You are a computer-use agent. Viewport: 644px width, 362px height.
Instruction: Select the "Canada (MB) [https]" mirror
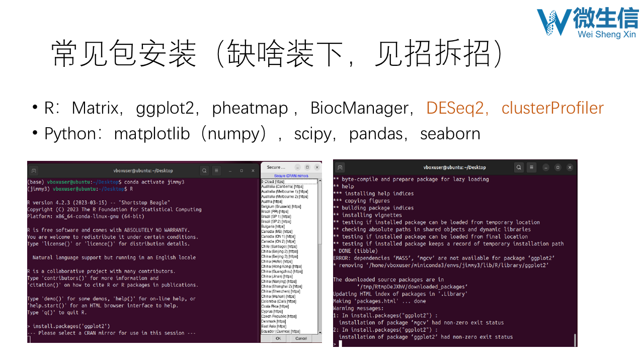click(289, 232)
